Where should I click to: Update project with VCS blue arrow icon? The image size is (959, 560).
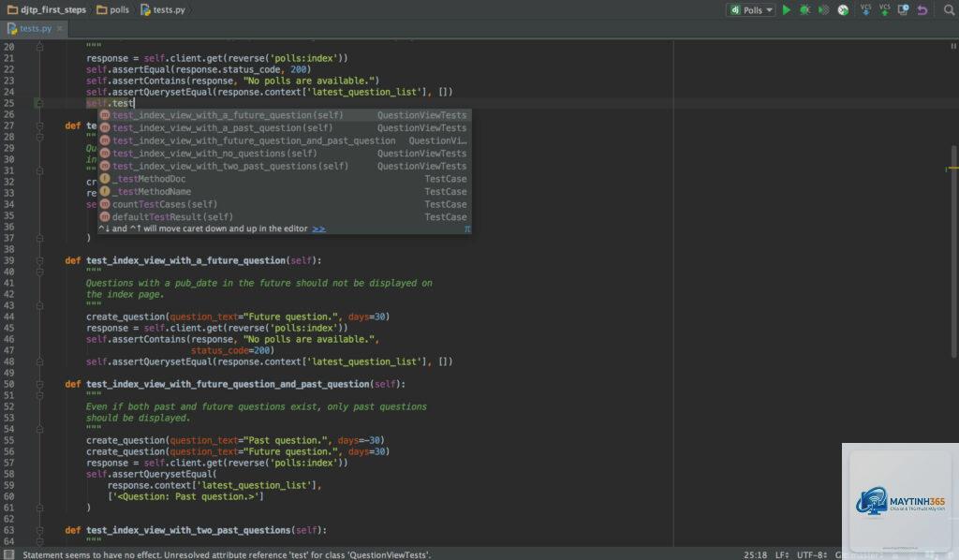pos(865,9)
